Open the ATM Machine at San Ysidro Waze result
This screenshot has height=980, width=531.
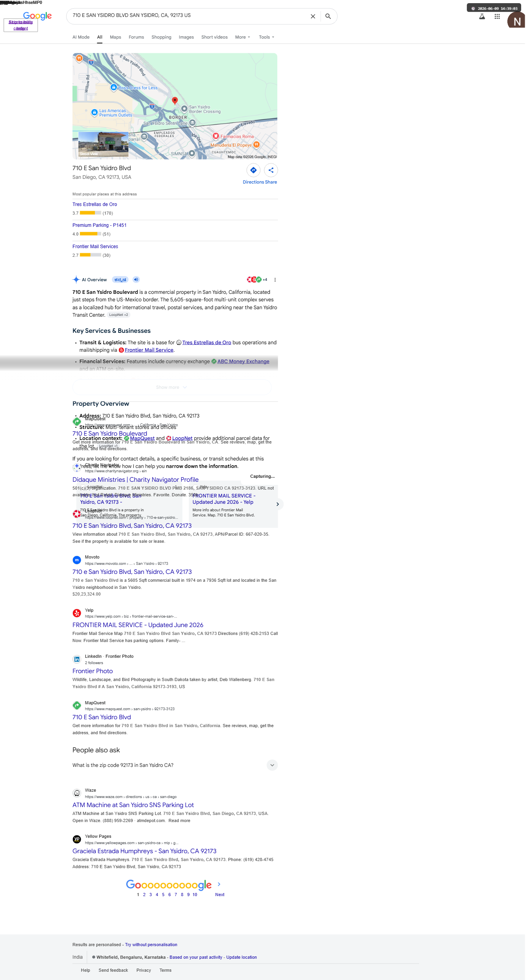tap(133, 805)
